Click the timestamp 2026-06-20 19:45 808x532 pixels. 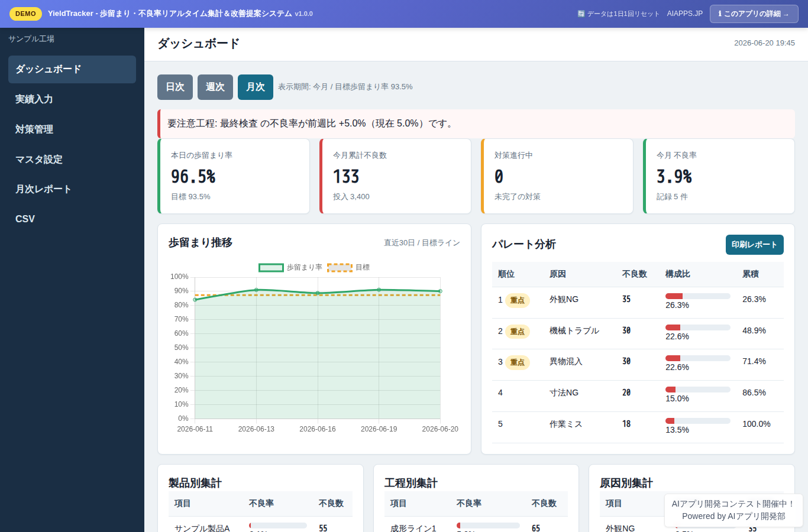tap(764, 43)
